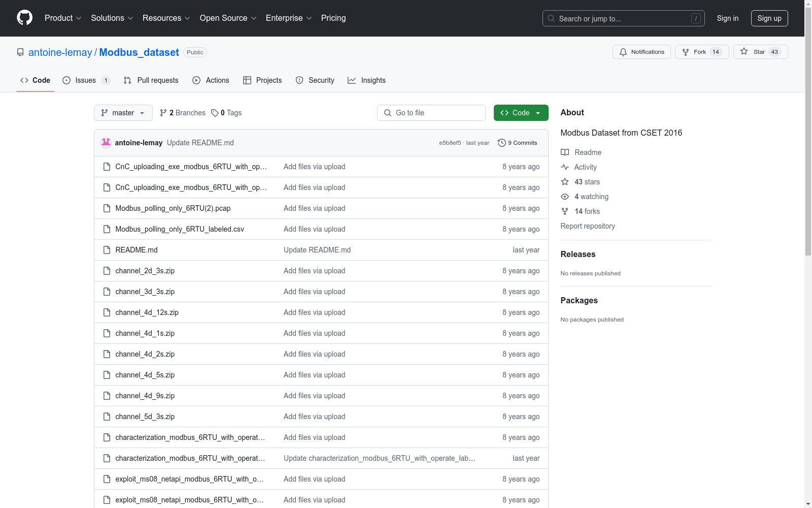
Task: Expand the Open Source menu
Action: point(228,18)
